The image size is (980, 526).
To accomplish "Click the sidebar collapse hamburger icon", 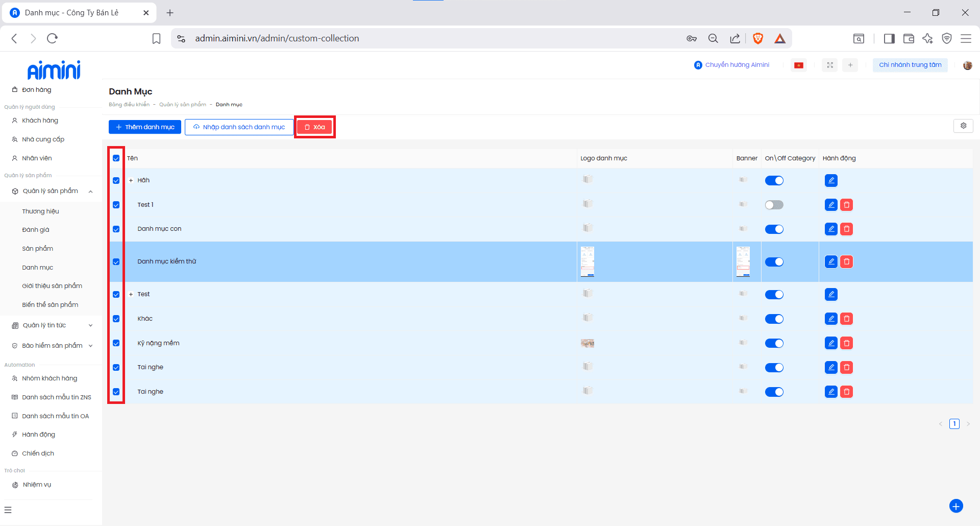I will coord(8,510).
